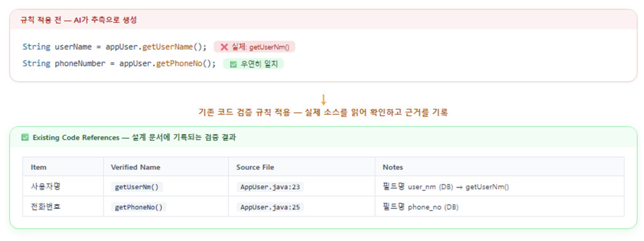Click the green check badge 우연히 일치

pyautogui.click(x=253, y=64)
